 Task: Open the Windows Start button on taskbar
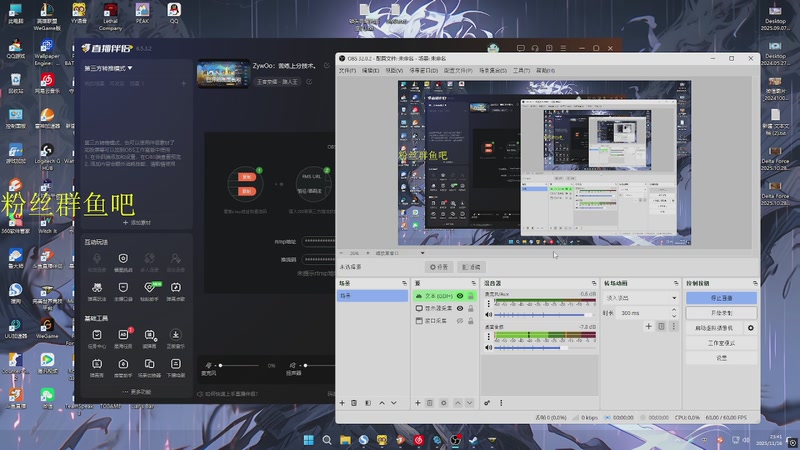pyautogui.click(x=309, y=440)
